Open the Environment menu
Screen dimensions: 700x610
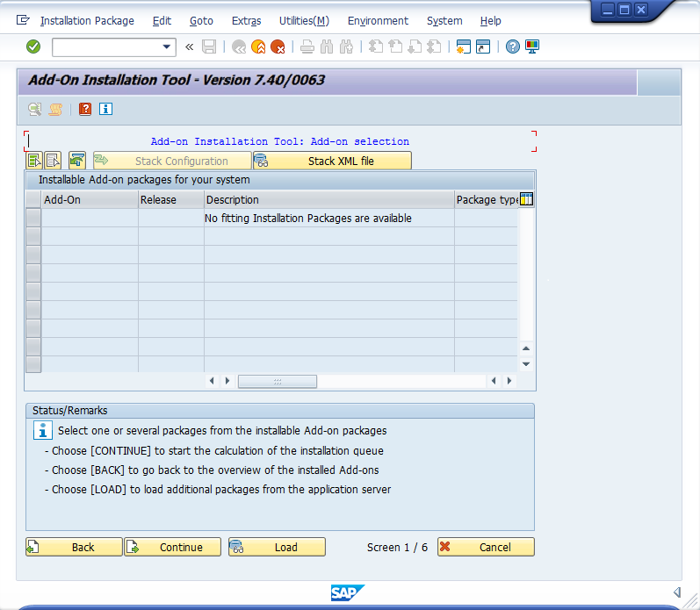click(378, 20)
